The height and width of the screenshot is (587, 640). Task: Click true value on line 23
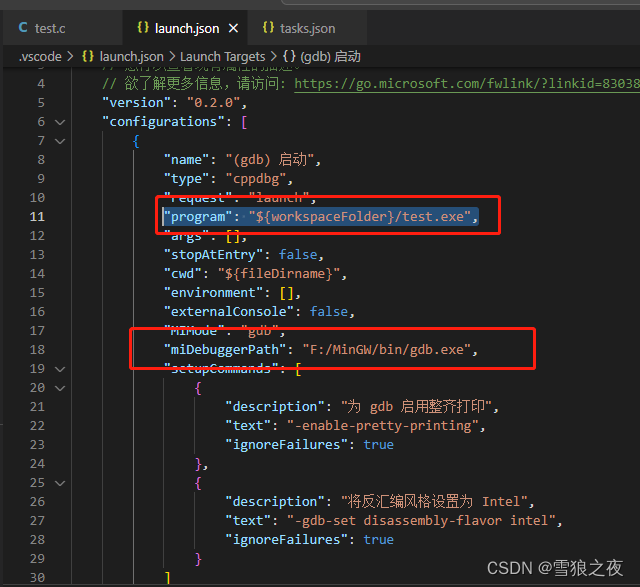click(379, 445)
